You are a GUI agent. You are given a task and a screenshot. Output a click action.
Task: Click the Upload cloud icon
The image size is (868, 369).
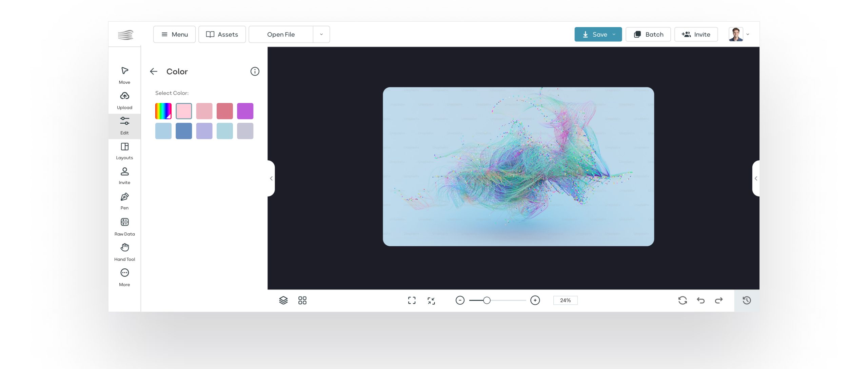coord(124,96)
